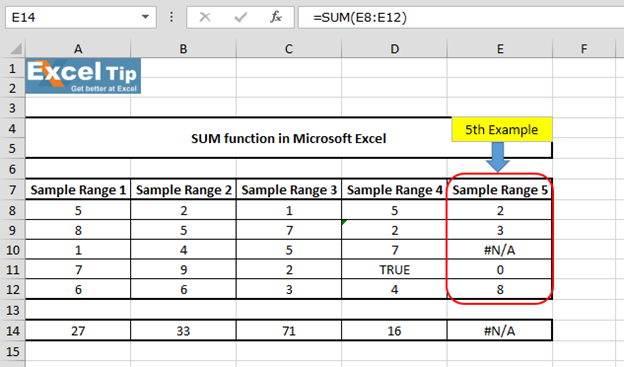The height and width of the screenshot is (367, 624).
Task: Select the 'Sample Range 3' header cell
Action: point(289,190)
